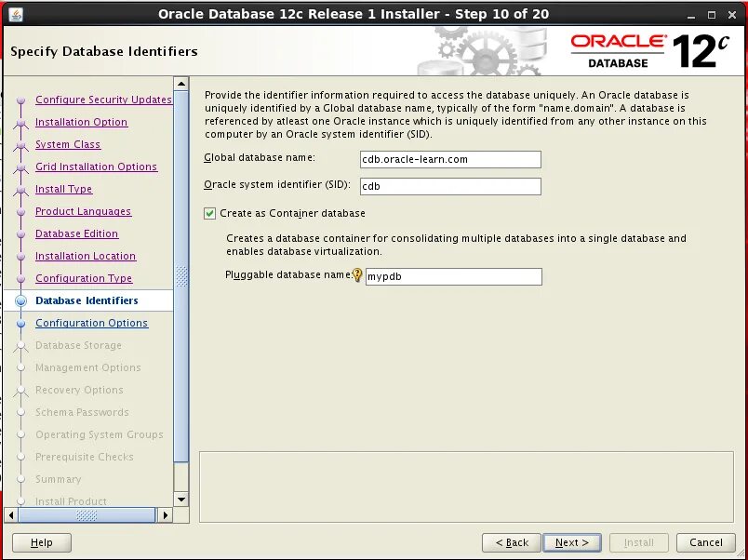Screen dimensions: 748x560
Task: Click the disabled Management Options step
Action: coord(88,367)
